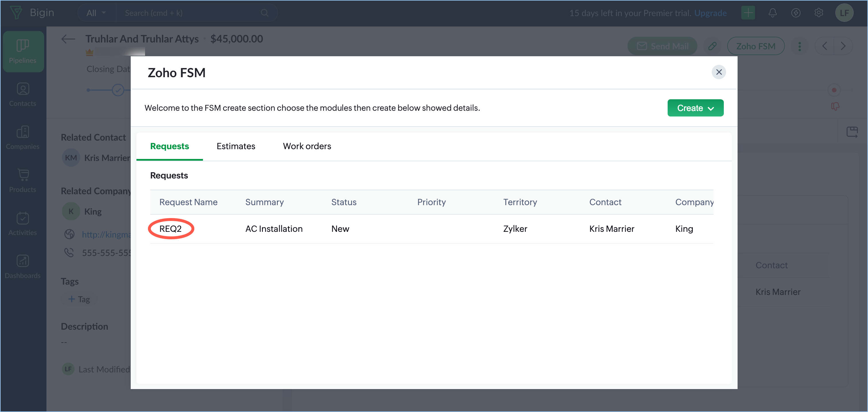
Task: Open the notifications bell
Action: 772,13
